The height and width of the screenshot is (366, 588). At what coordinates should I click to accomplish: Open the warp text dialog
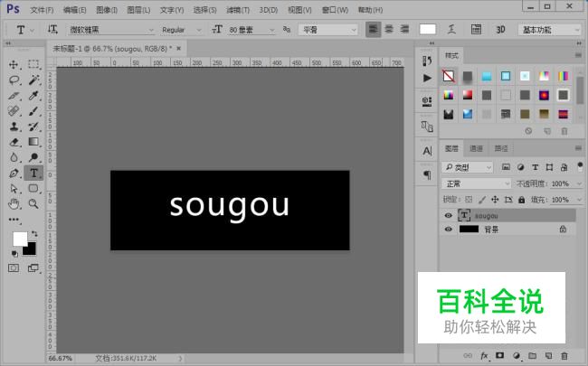[x=452, y=29]
